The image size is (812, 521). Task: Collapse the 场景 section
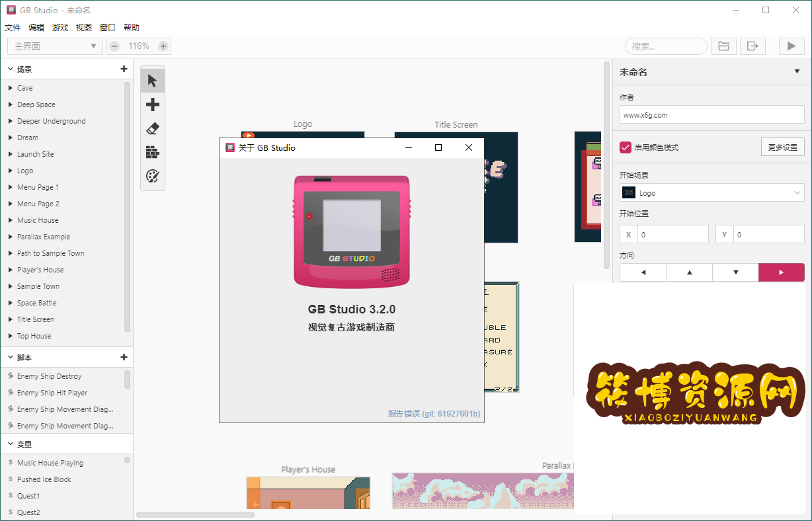click(x=11, y=69)
